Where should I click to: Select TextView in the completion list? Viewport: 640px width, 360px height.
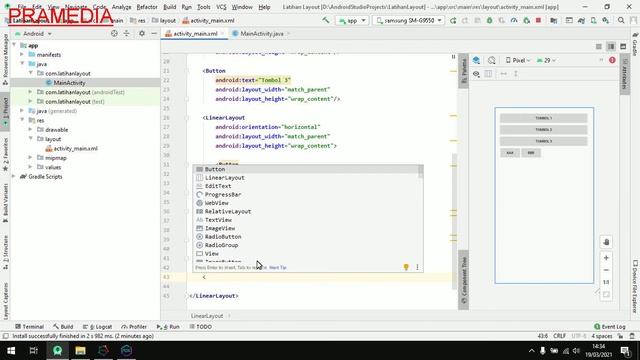pos(308,220)
